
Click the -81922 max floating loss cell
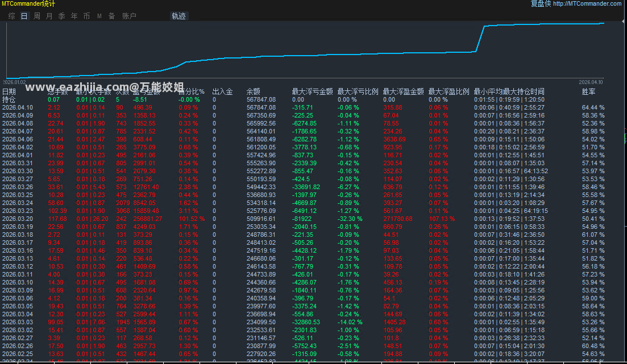302,219
